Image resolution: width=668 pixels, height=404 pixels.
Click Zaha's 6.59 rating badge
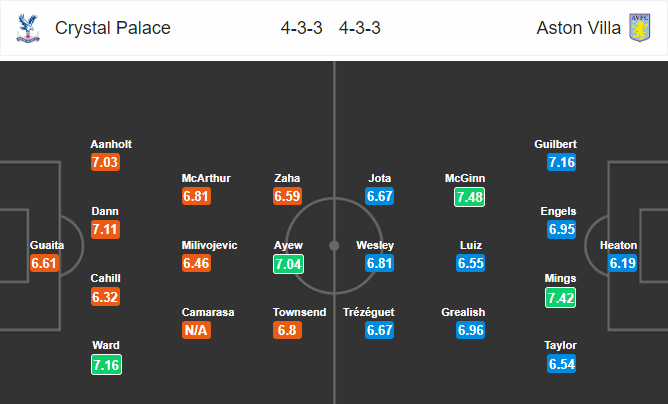[x=288, y=196]
